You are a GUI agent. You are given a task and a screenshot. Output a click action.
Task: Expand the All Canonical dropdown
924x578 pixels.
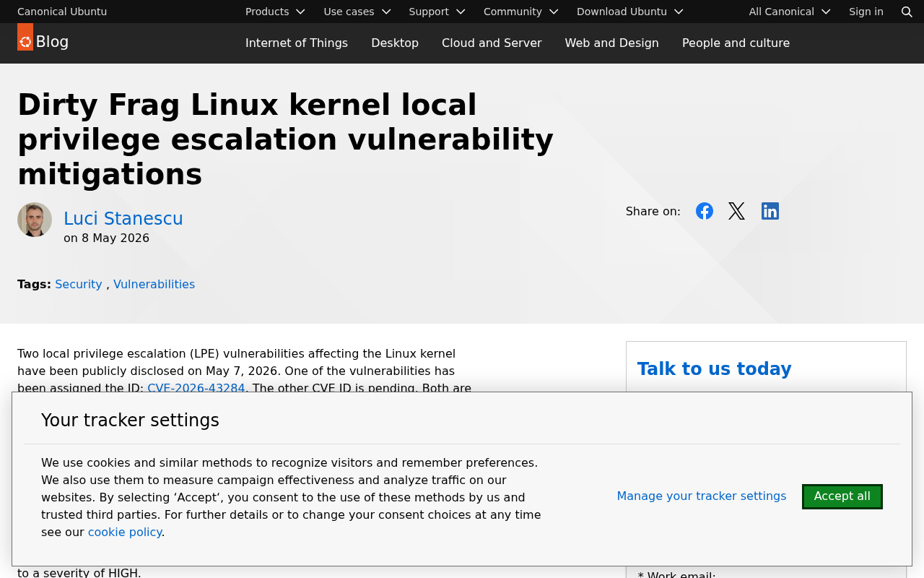[x=790, y=12]
